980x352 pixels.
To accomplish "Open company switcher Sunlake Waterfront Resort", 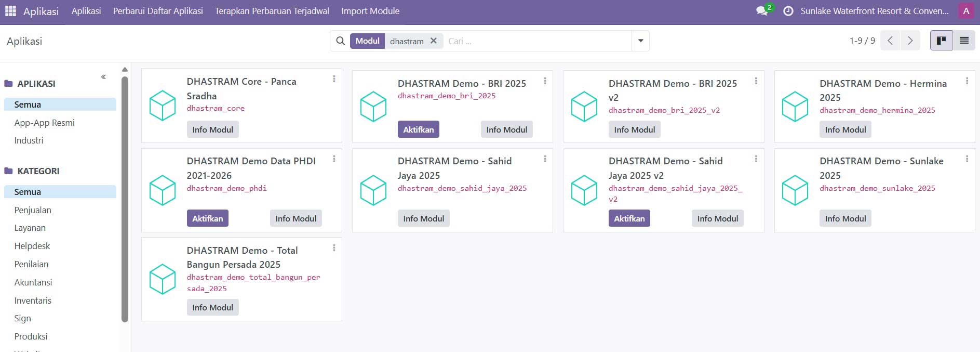I will click(x=875, y=11).
